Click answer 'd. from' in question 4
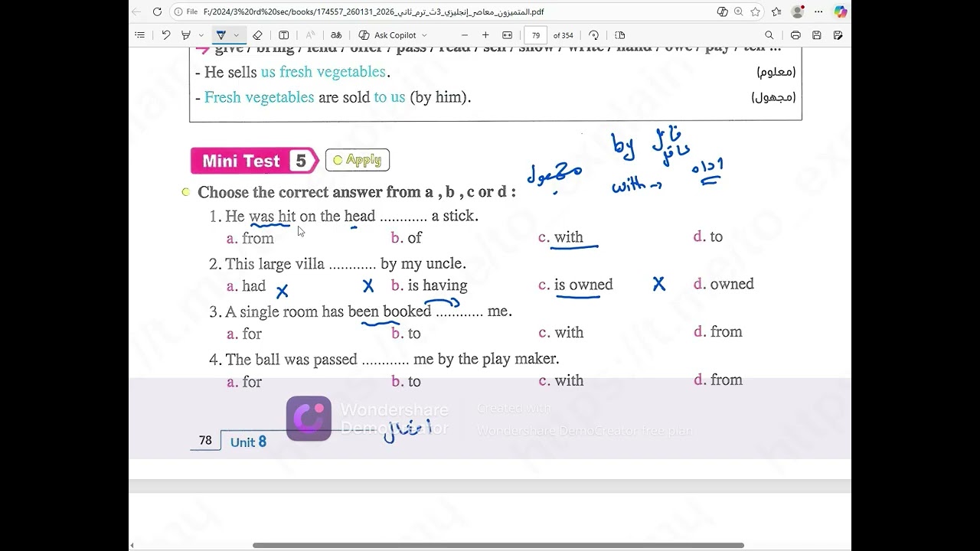The height and width of the screenshot is (551, 980). tap(717, 380)
